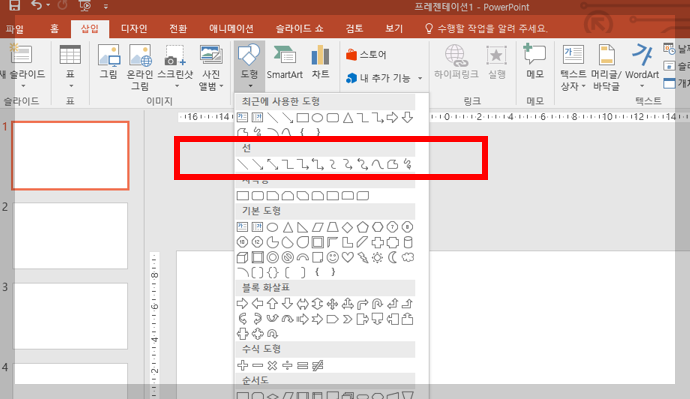Select the not-equal sign equation shape
The width and height of the screenshot is (690, 399).
coord(317,365)
